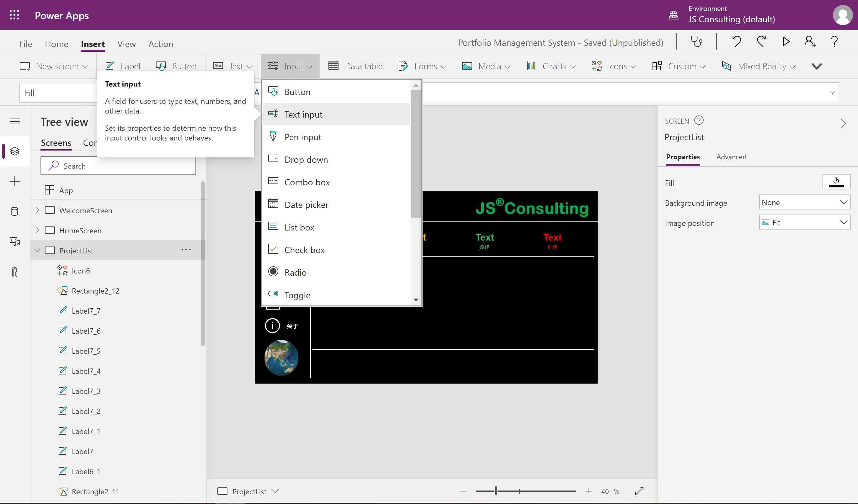The height and width of the screenshot is (504, 858).
Task: Open the Image position Fit dropdown
Action: click(804, 223)
